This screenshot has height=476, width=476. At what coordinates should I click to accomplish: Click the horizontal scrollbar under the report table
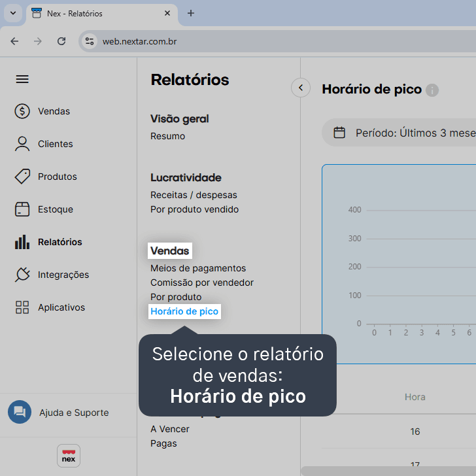coord(388,471)
